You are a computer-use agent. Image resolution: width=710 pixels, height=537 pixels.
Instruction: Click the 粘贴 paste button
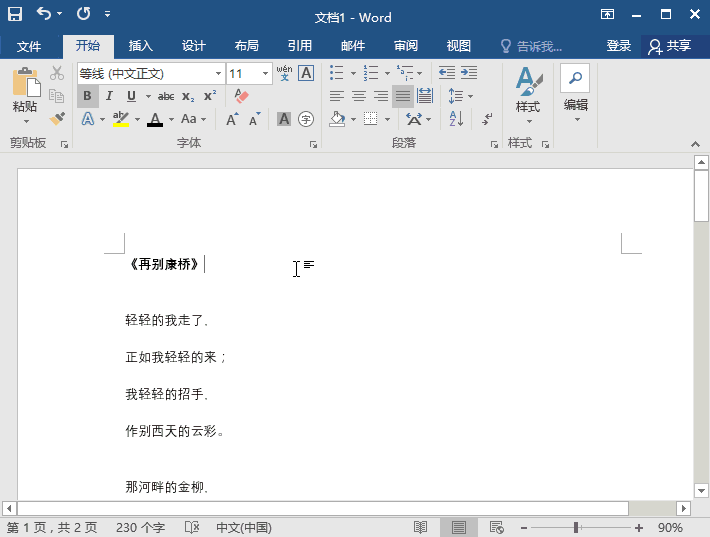[x=25, y=89]
